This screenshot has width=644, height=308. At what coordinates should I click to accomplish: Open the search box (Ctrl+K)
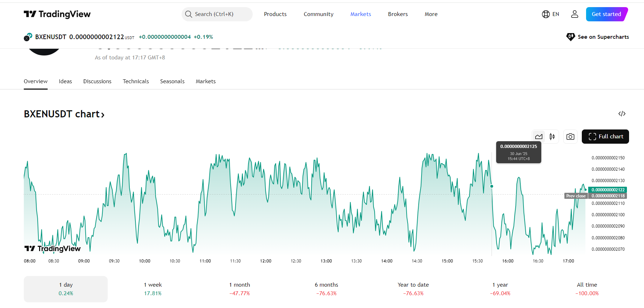(217, 14)
